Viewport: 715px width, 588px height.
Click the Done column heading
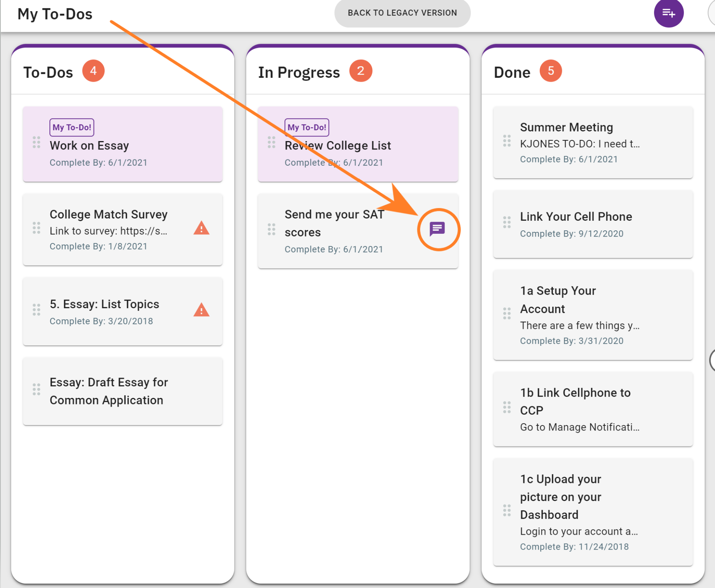(x=512, y=72)
